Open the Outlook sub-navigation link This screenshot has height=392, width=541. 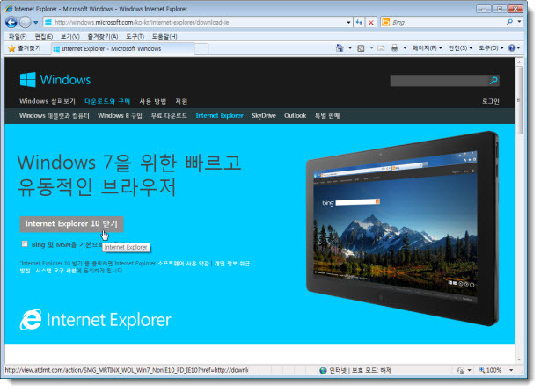[x=296, y=116]
